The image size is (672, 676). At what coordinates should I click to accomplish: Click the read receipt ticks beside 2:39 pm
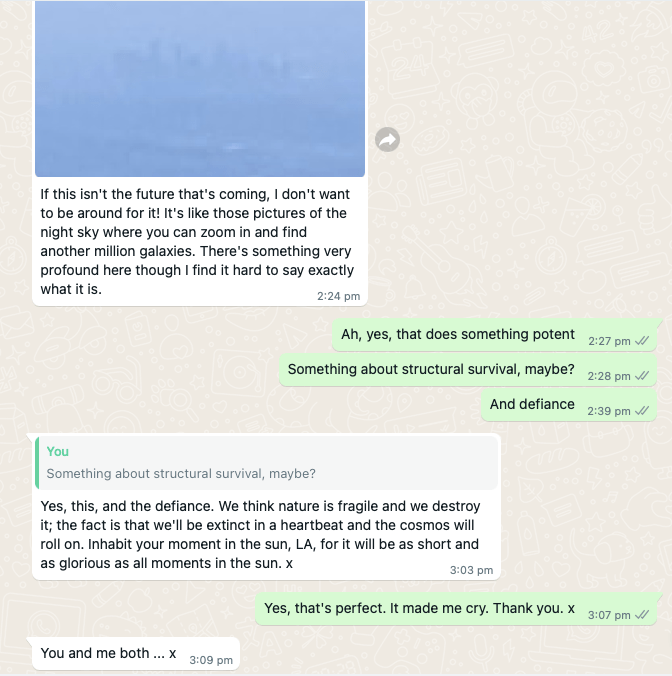click(x=642, y=410)
